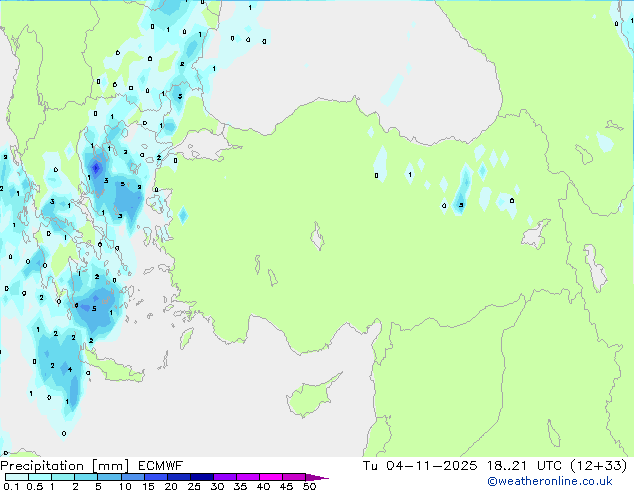This screenshot has width=634, height=490.
Task: Select the 1–2 mm legend color box
Action: click(x=63, y=477)
